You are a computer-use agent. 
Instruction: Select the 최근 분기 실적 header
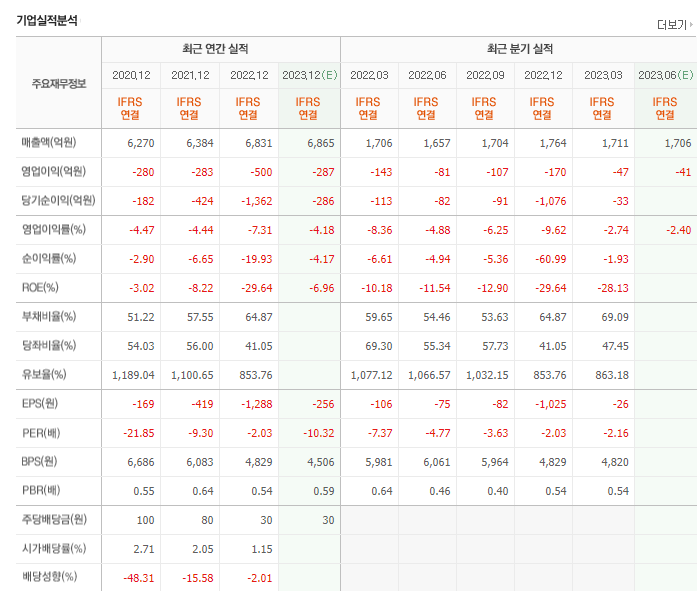click(520, 49)
